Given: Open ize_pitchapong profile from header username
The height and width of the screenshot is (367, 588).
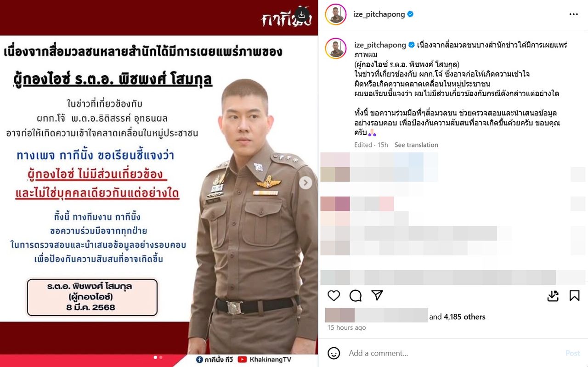Looking at the screenshot, I should click(379, 14).
